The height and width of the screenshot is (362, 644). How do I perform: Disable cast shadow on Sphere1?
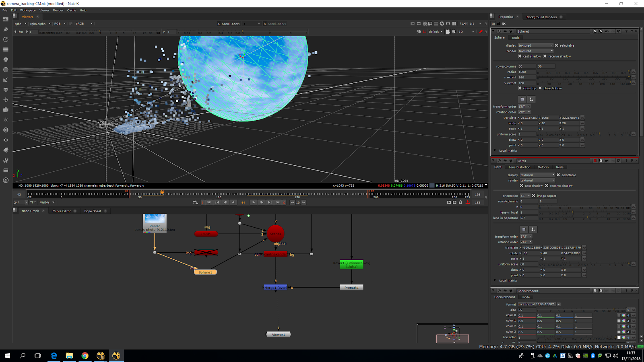click(x=520, y=56)
